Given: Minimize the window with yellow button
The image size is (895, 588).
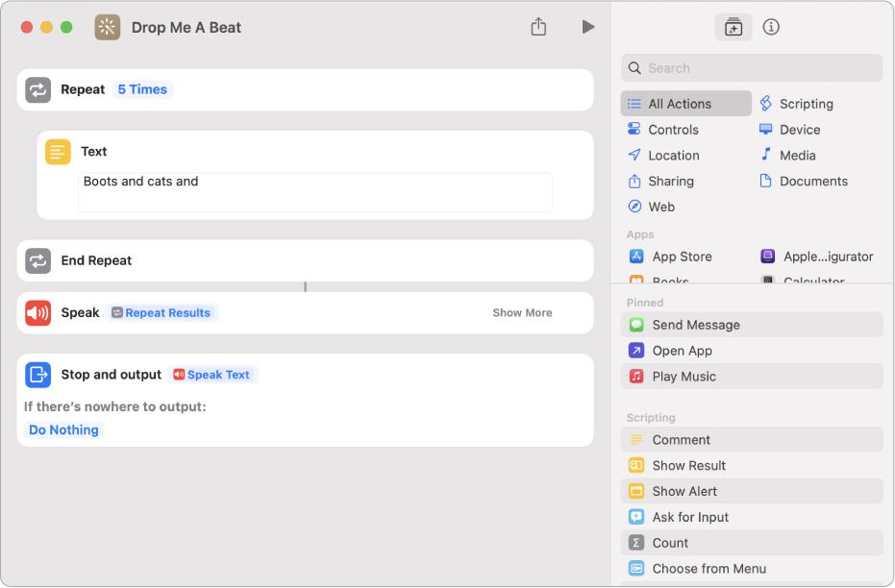Looking at the screenshot, I should click(x=47, y=27).
